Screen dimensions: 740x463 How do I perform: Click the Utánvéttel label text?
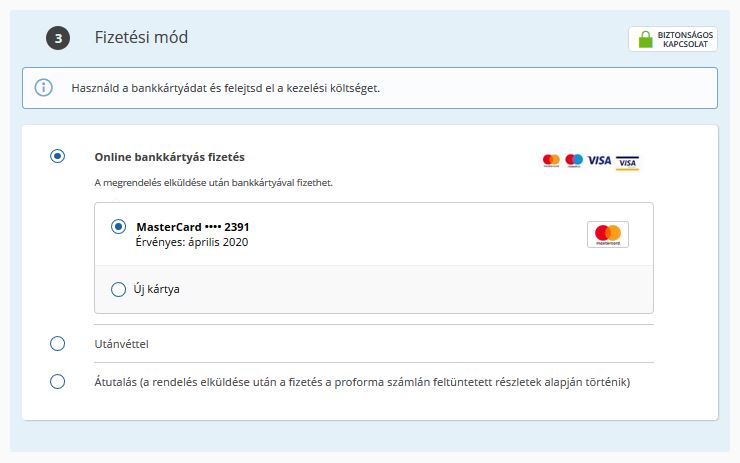(121, 344)
